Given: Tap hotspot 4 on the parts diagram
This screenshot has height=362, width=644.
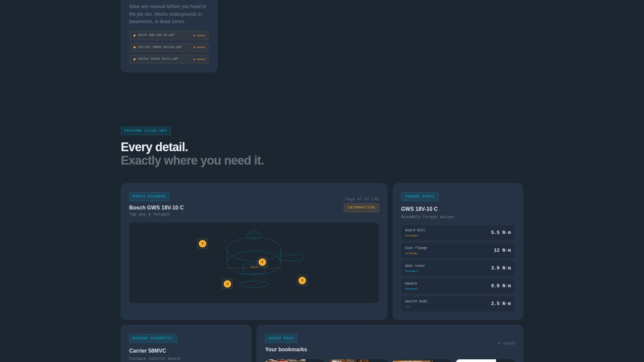Looking at the screenshot, I should 227,284.
